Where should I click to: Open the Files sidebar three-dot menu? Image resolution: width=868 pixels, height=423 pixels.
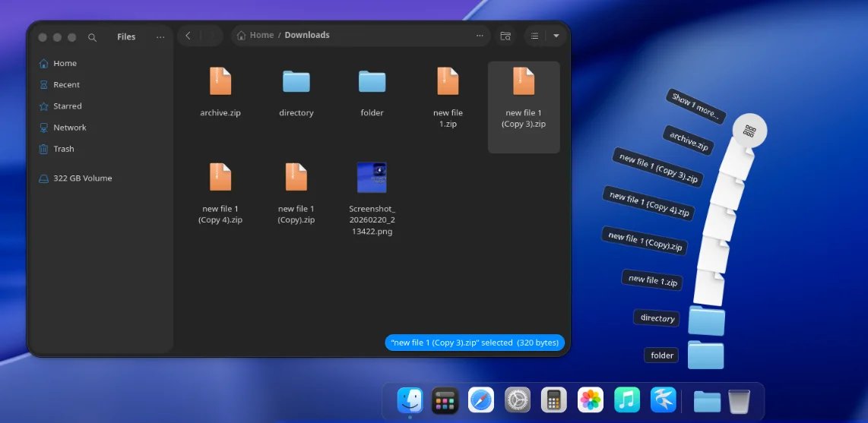(x=160, y=37)
